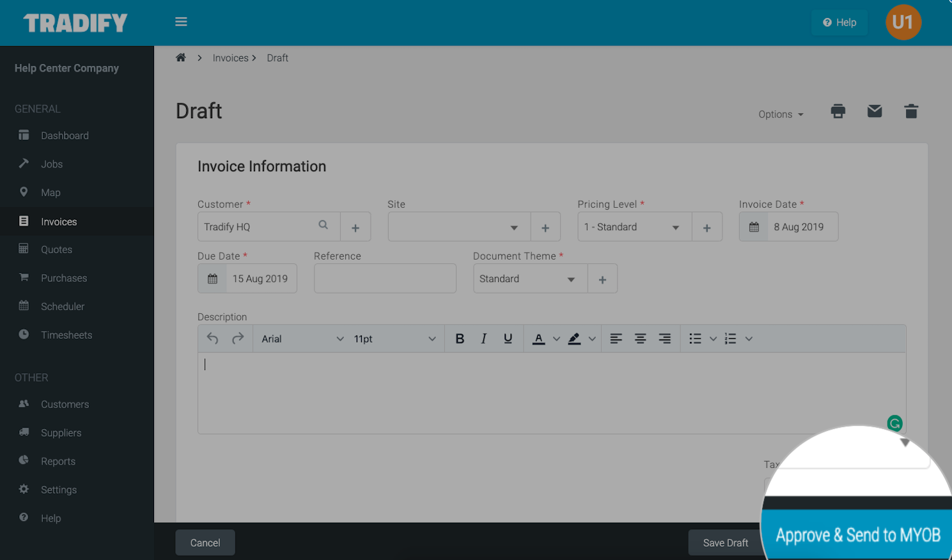
Task: Click Approve & Send to MYOB
Action: pos(858,535)
